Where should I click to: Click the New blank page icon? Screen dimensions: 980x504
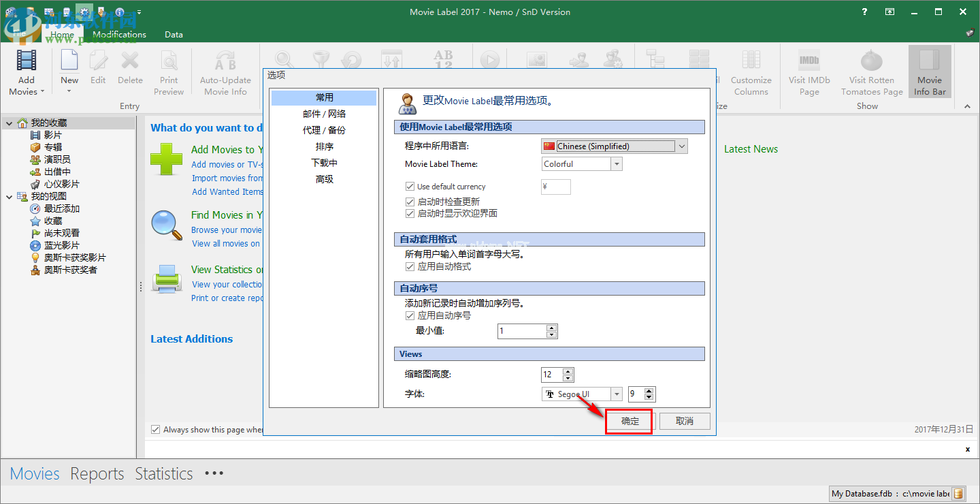(x=69, y=61)
